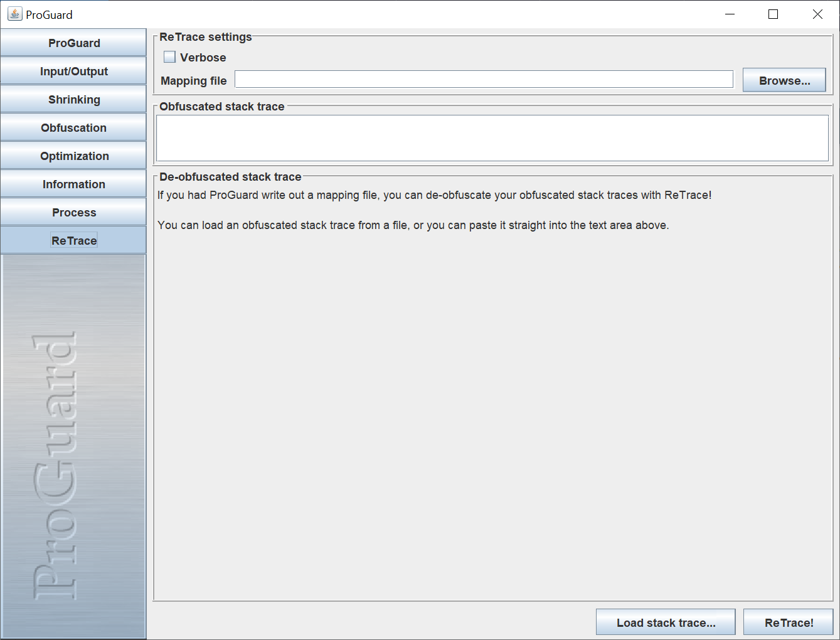The height and width of the screenshot is (640, 840).
Task: Minimize the ProGuard window
Action: coord(730,14)
